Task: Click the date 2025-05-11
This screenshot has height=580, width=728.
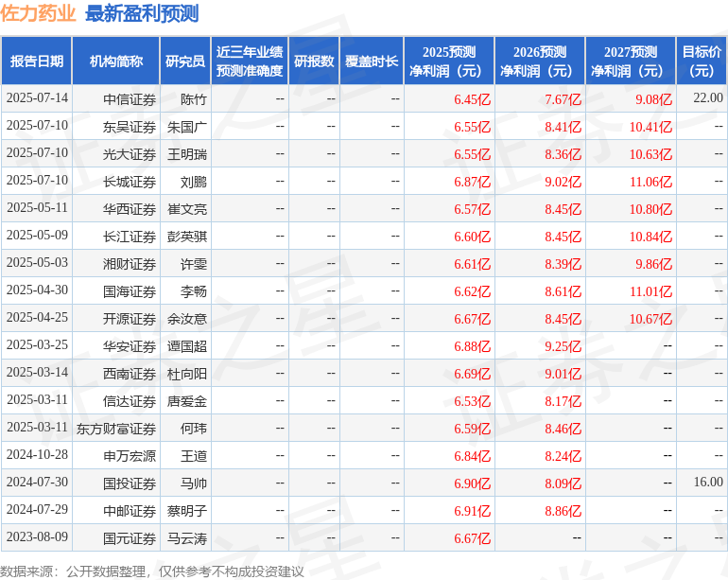Action: (x=37, y=208)
